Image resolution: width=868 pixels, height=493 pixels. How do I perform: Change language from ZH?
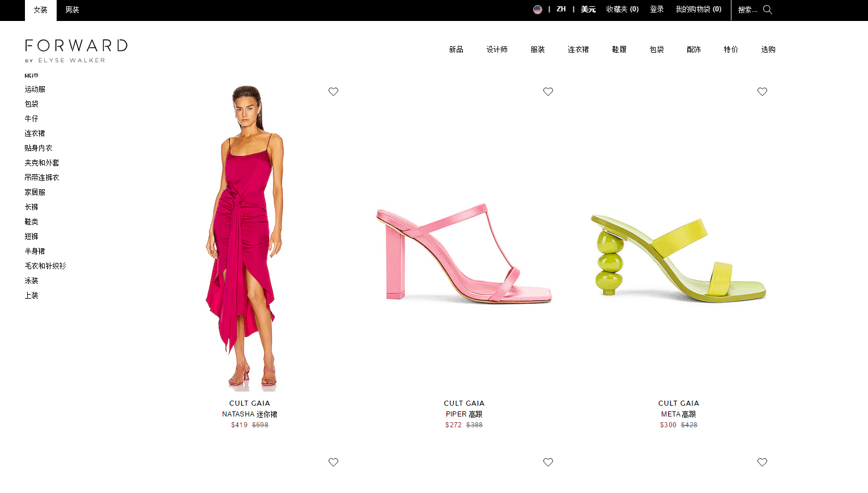[x=561, y=10]
